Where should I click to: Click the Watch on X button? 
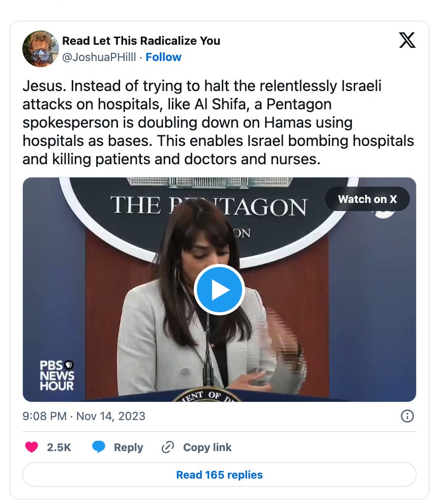pyautogui.click(x=367, y=199)
